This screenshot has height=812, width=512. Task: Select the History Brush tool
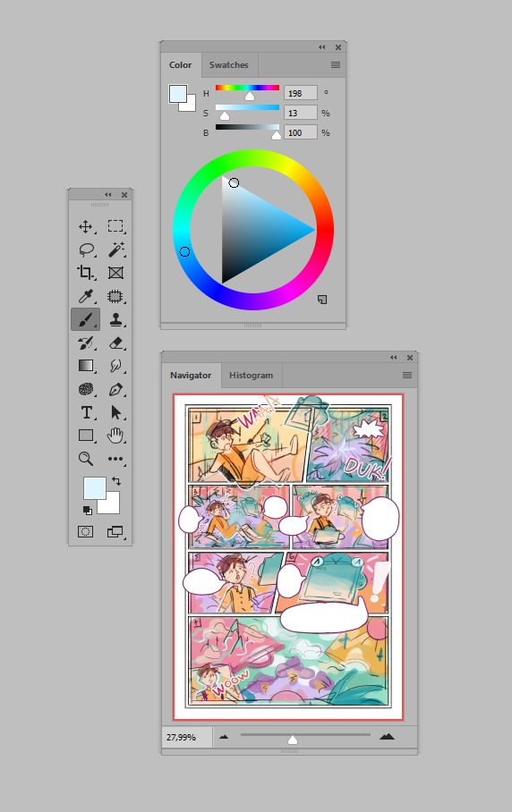(x=86, y=343)
